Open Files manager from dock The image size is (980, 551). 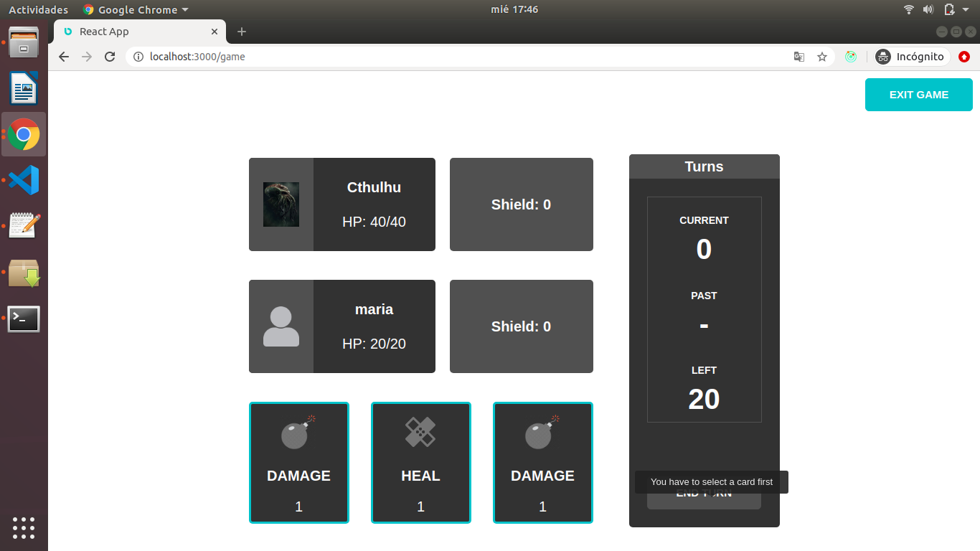[x=24, y=42]
